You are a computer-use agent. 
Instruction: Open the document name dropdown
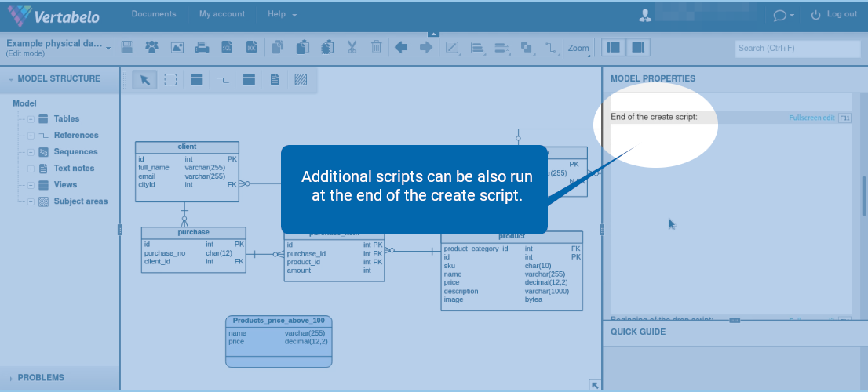[108, 48]
